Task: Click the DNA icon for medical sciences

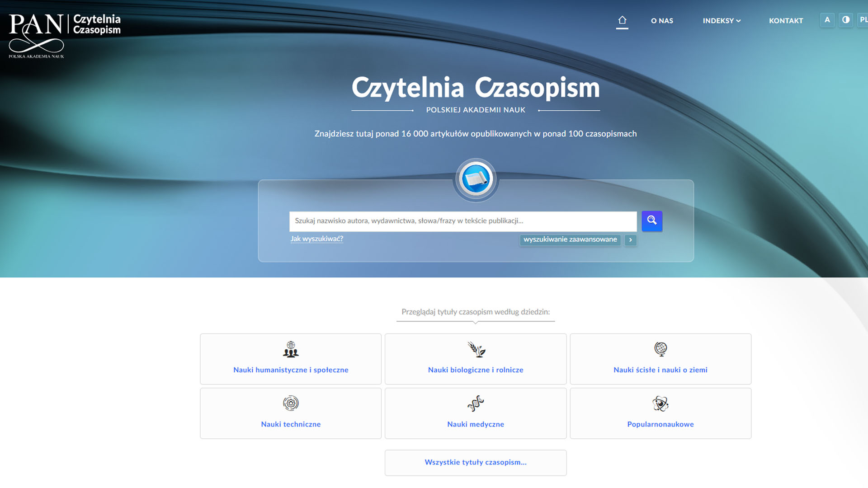Action: pos(476,404)
